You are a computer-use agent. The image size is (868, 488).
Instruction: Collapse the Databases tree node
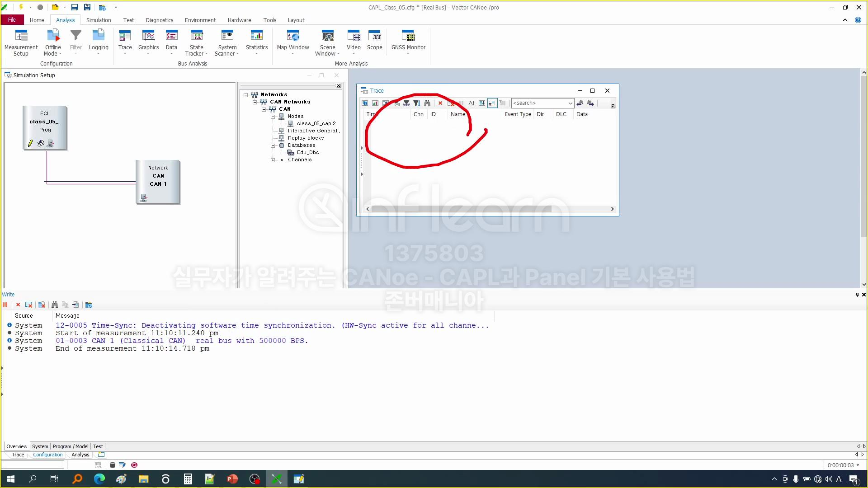273,145
